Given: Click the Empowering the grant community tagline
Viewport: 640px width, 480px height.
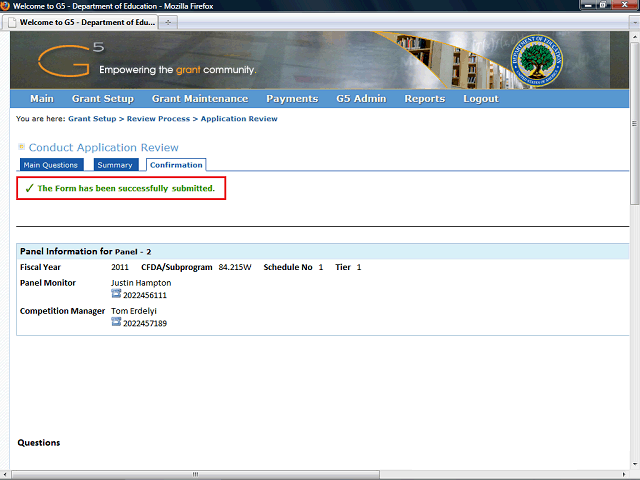Looking at the screenshot, I should [x=178, y=70].
